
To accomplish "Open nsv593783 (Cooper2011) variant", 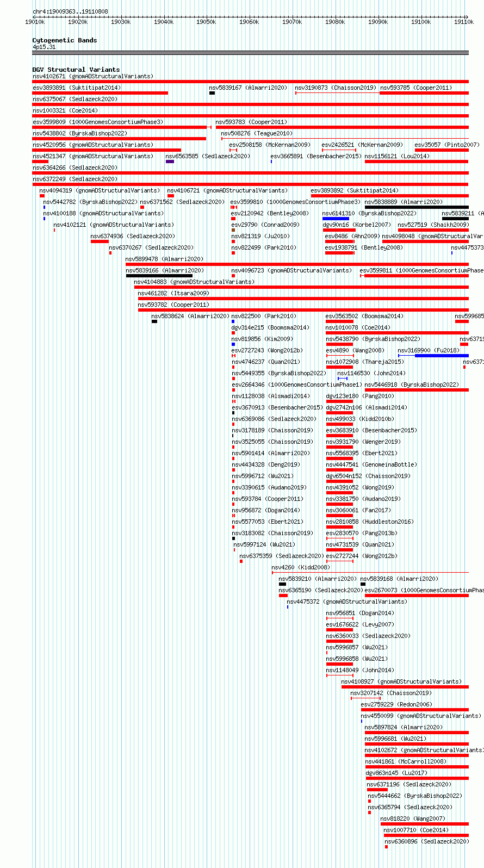I will (x=251, y=122).
